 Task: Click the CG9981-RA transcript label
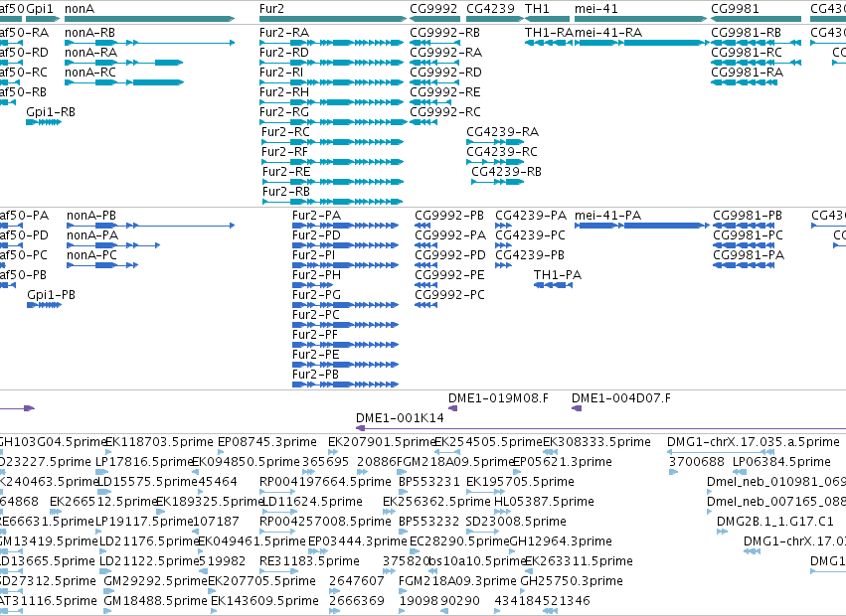point(747,73)
